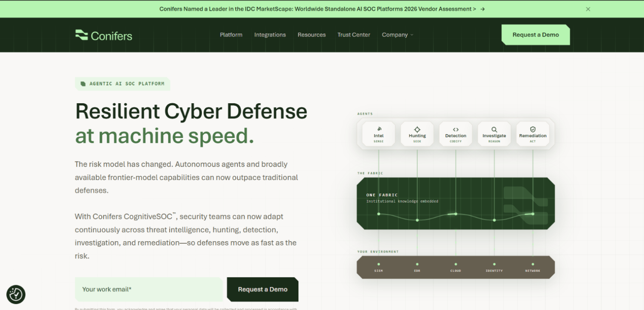644x310 pixels.
Task: Click the Detection code brackets icon
Action: tap(456, 129)
